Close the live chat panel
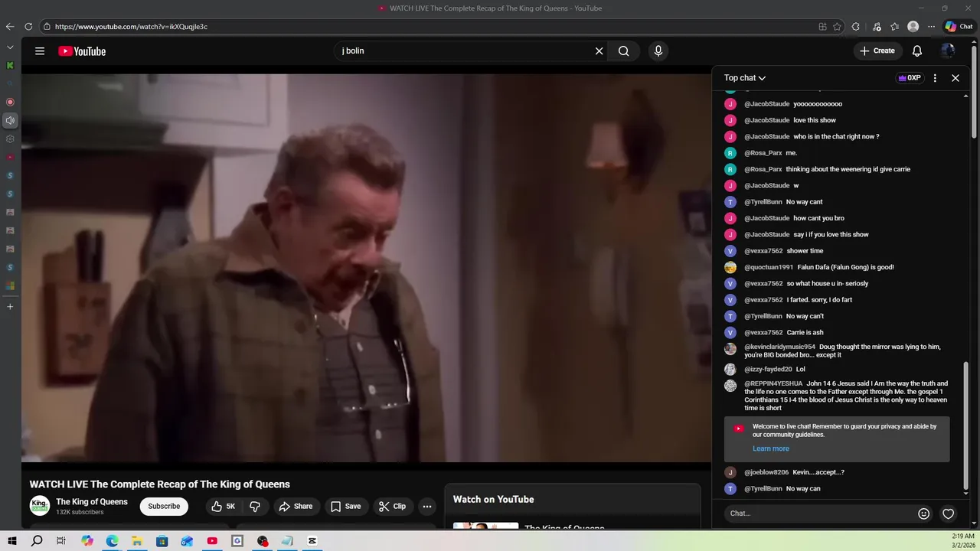The image size is (980, 551). 955,78
